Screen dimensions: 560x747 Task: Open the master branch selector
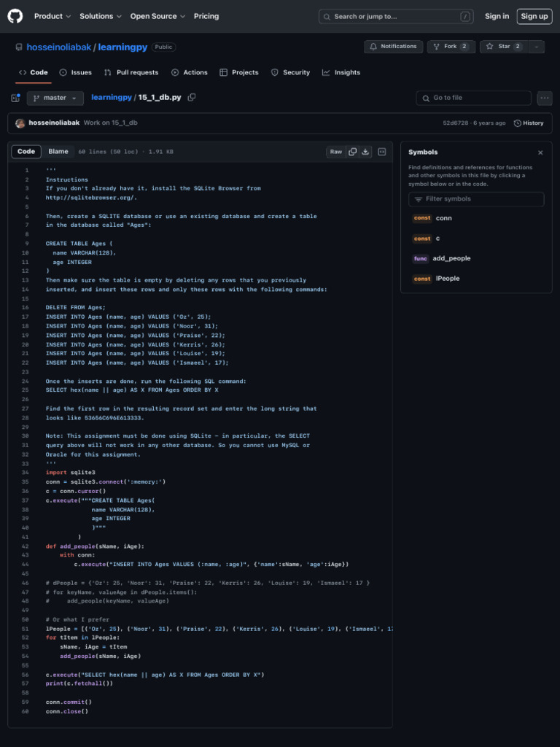point(55,98)
